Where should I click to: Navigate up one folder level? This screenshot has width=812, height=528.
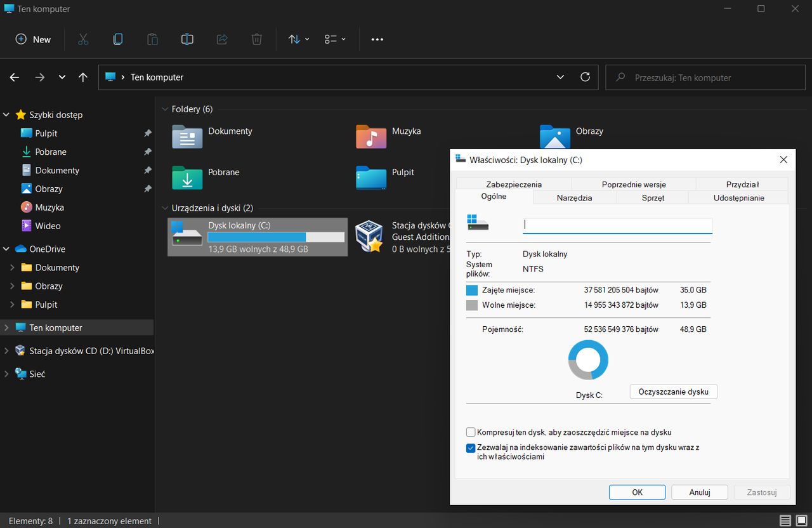[x=83, y=77]
